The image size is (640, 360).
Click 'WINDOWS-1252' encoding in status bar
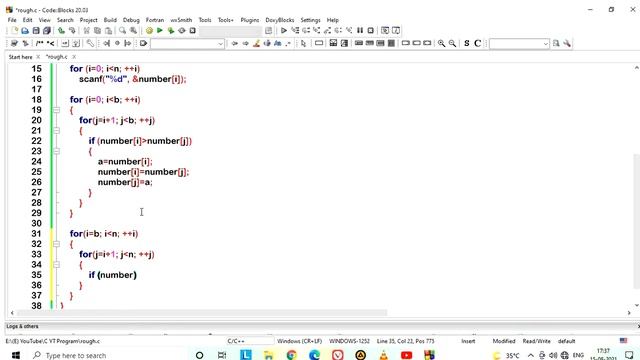point(349,341)
